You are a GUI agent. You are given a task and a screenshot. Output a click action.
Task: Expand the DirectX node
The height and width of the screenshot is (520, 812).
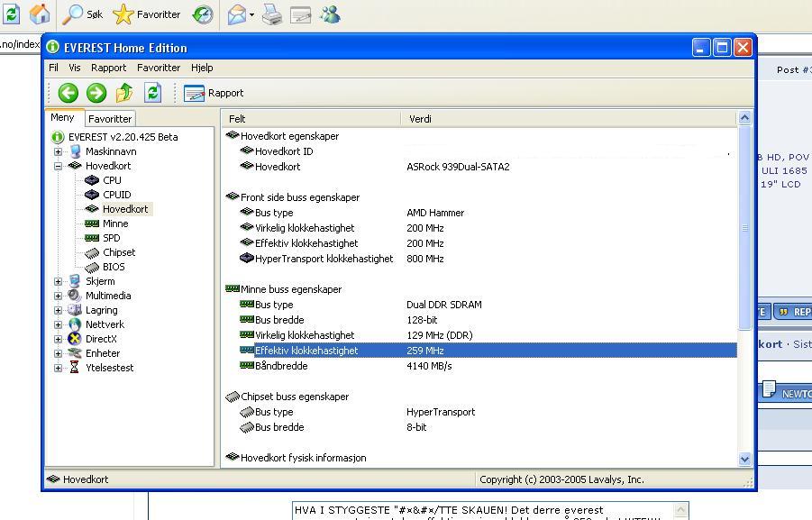(x=58, y=340)
